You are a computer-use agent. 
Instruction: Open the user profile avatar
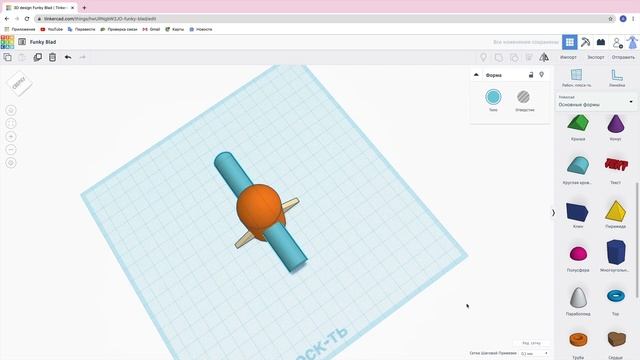pyautogui.click(x=633, y=42)
